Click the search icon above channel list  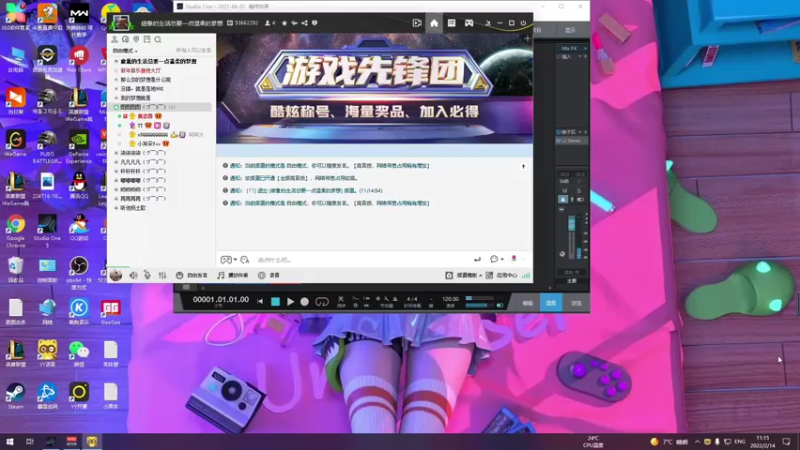click(x=158, y=39)
